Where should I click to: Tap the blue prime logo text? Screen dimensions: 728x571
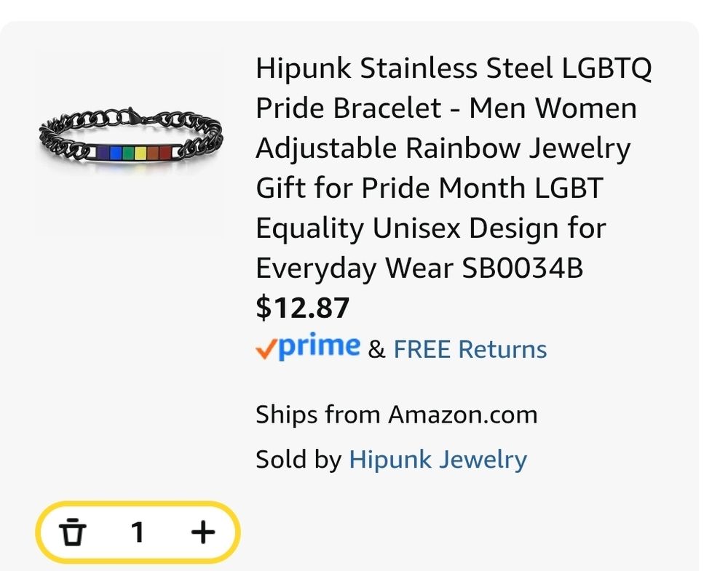319,346
